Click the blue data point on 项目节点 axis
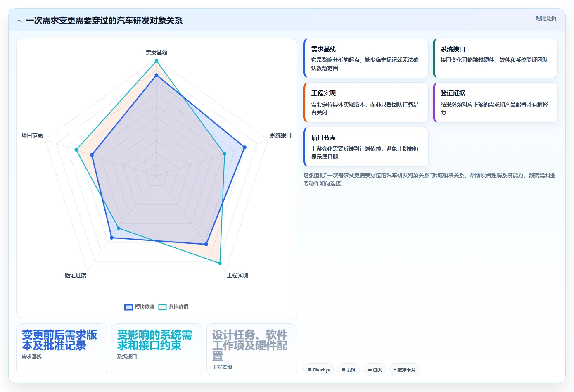The width and height of the screenshot is (574, 392). tap(92, 155)
